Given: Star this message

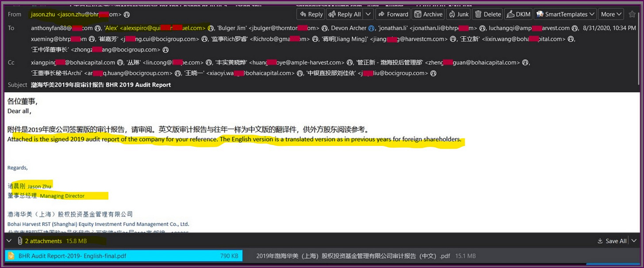Looking at the screenshot, I should pos(632,14).
